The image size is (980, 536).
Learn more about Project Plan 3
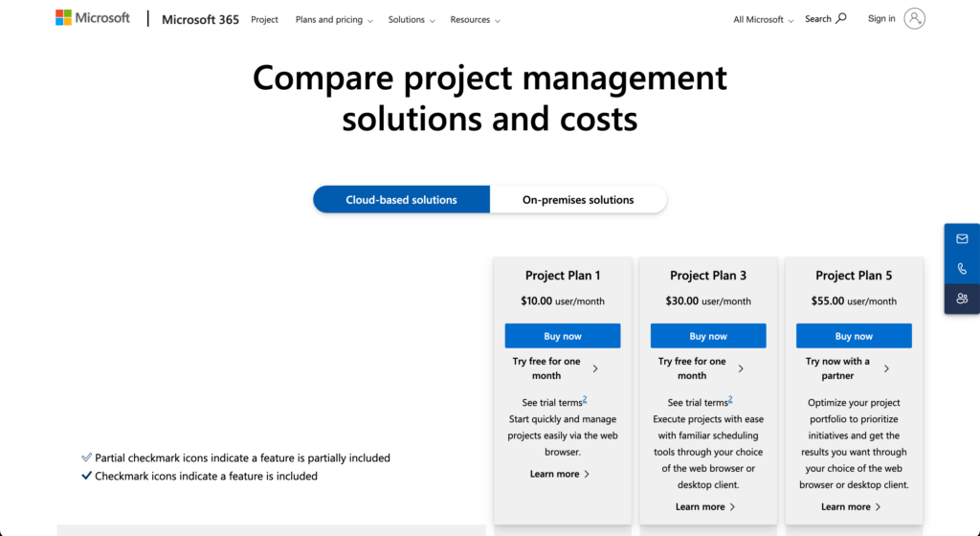point(705,506)
